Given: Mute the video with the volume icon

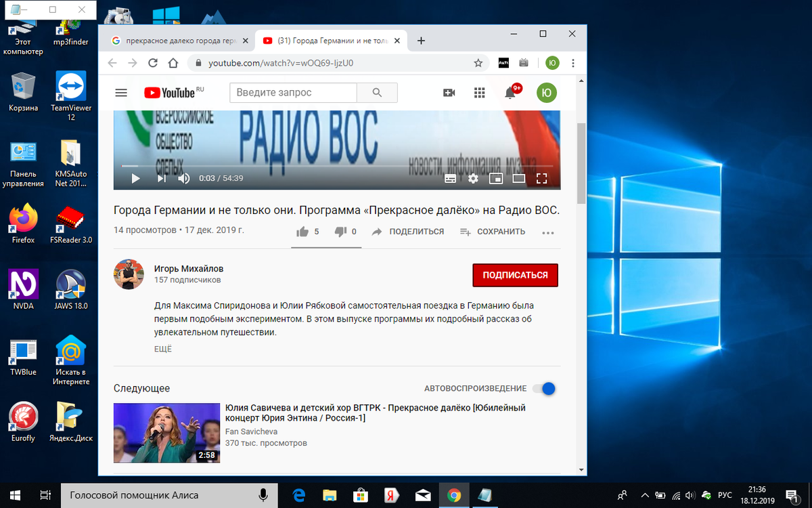Looking at the screenshot, I should [183, 178].
